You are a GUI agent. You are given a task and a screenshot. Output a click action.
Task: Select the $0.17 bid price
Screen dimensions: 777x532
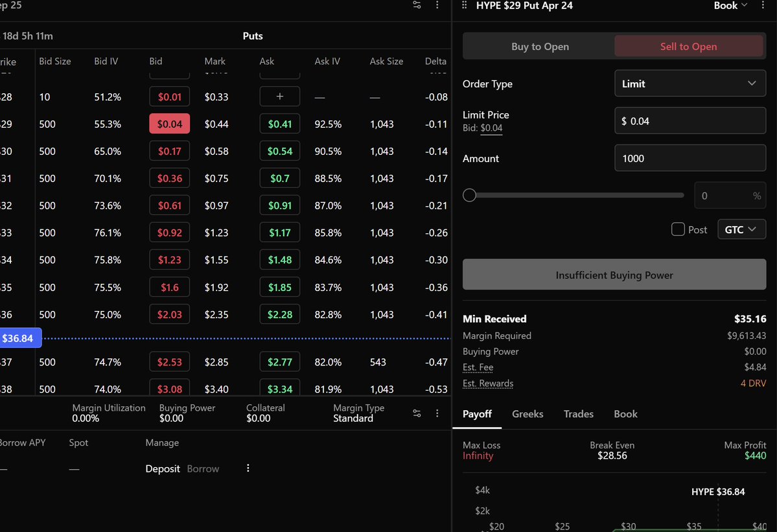tap(170, 151)
